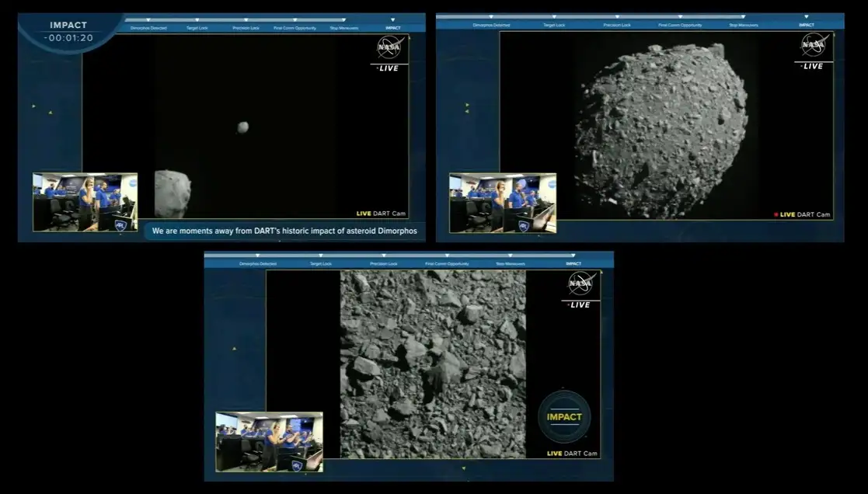868x494 pixels.
Task: Open the mission control inset in the bottom panel
Action: (269, 441)
